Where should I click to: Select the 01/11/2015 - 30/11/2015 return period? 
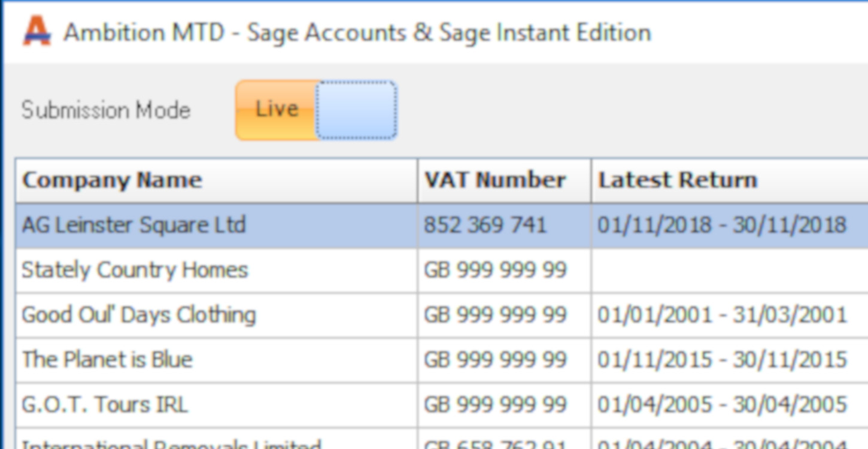[x=722, y=360]
